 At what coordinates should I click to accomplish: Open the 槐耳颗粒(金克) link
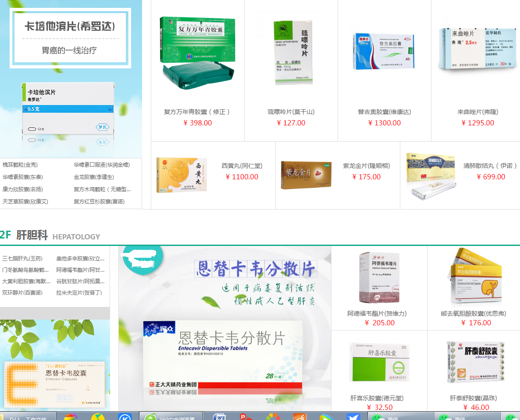[x=20, y=165]
